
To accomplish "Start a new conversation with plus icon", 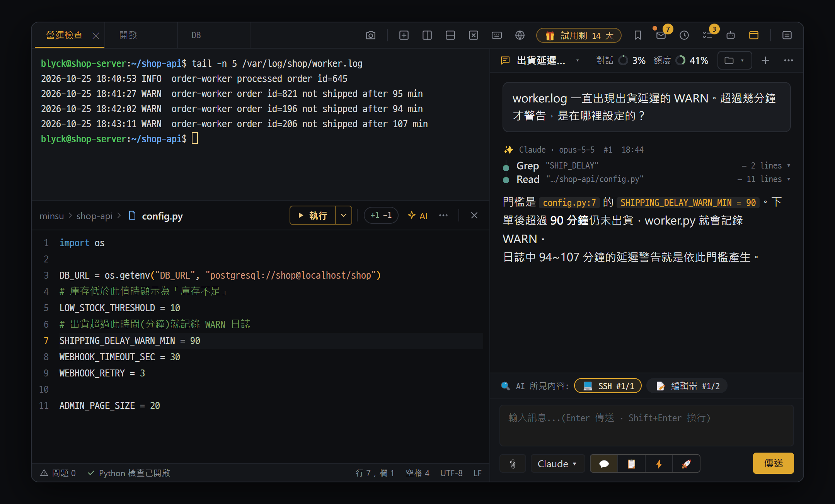I will pos(765,61).
